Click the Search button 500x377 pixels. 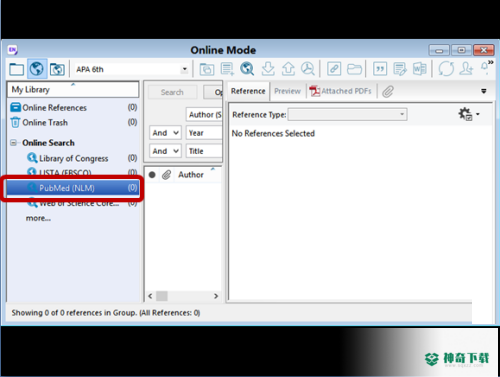[x=172, y=92]
